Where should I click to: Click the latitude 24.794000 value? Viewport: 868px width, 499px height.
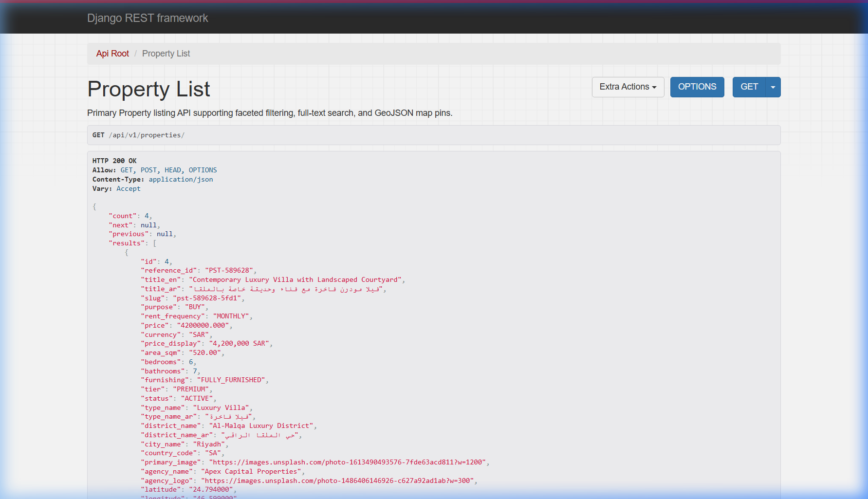pyautogui.click(x=211, y=489)
